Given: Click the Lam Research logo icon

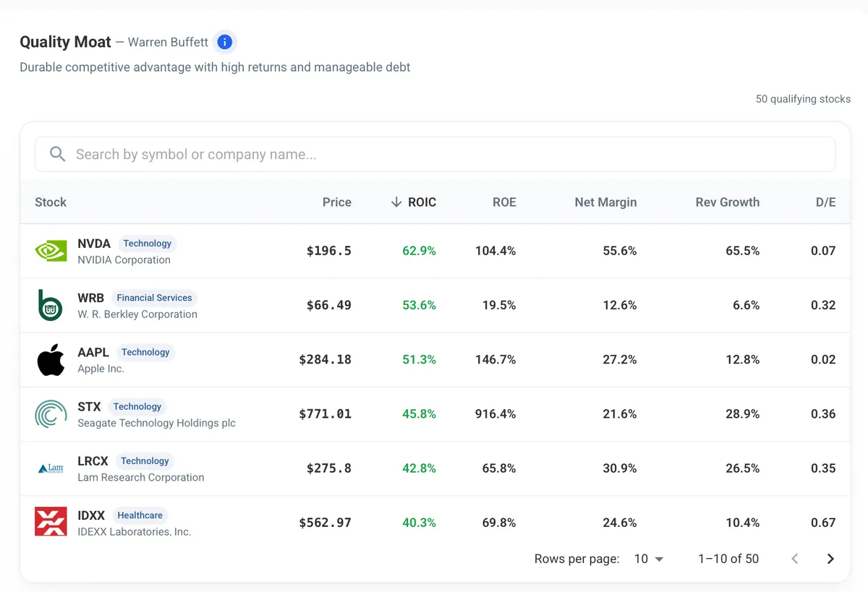Looking at the screenshot, I should [51, 468].
